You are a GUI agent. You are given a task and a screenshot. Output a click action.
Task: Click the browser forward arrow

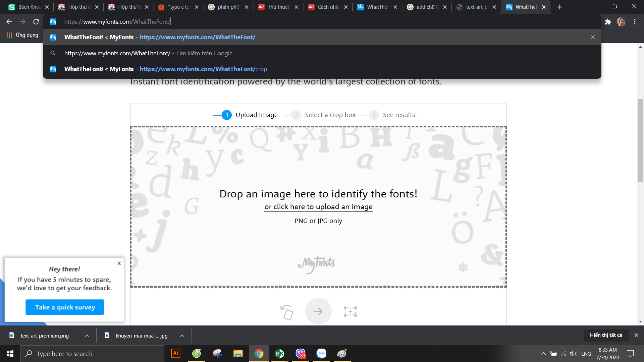[22, 22]
